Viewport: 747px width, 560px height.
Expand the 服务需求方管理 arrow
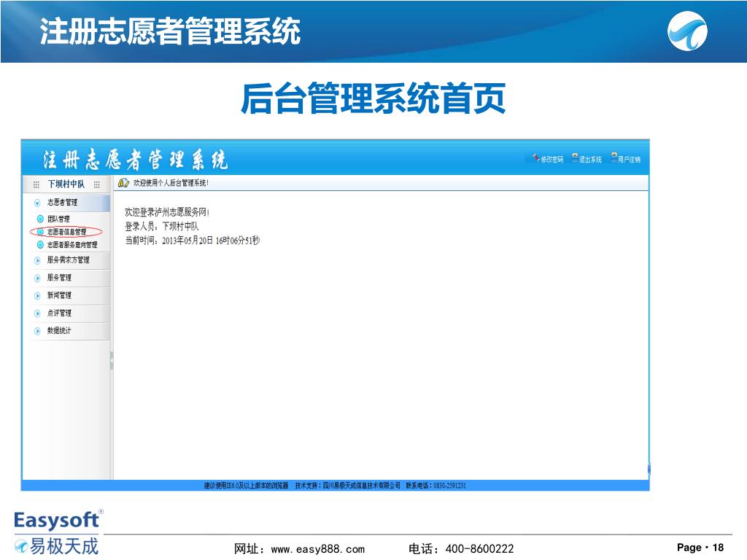click(37, 260)
